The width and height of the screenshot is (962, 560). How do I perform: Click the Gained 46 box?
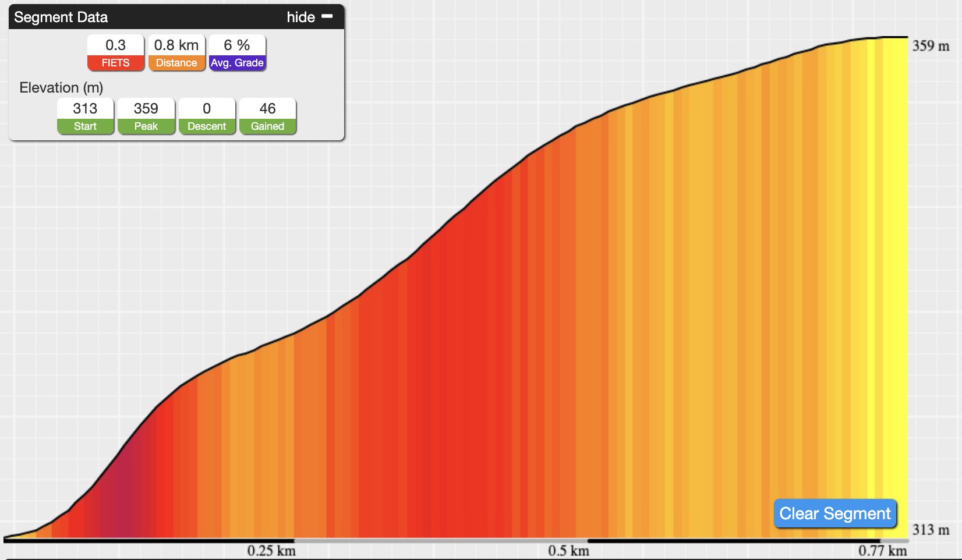tap(268, 116)
